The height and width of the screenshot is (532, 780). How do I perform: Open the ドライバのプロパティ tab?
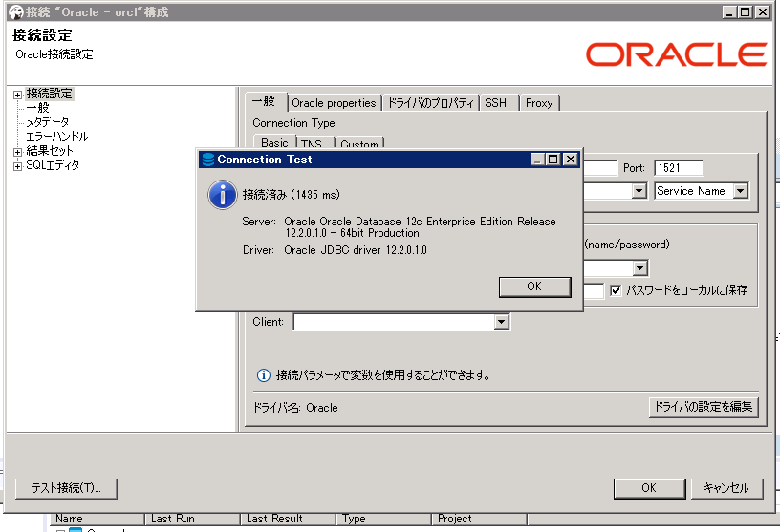pos(431,103)
